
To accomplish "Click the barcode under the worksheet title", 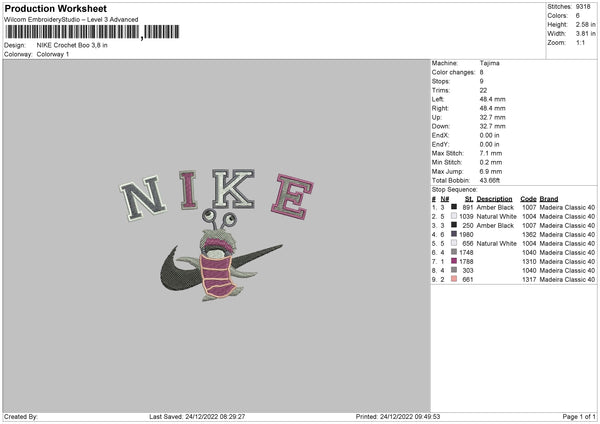I will pos(92,32).
